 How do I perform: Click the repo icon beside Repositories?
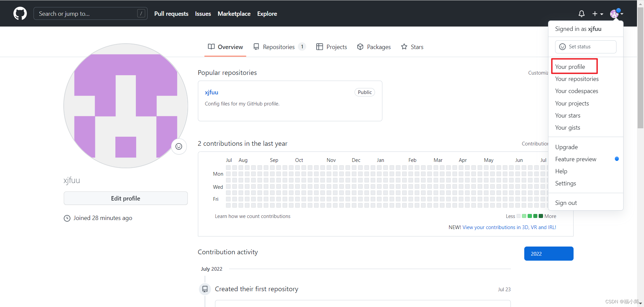256,47
